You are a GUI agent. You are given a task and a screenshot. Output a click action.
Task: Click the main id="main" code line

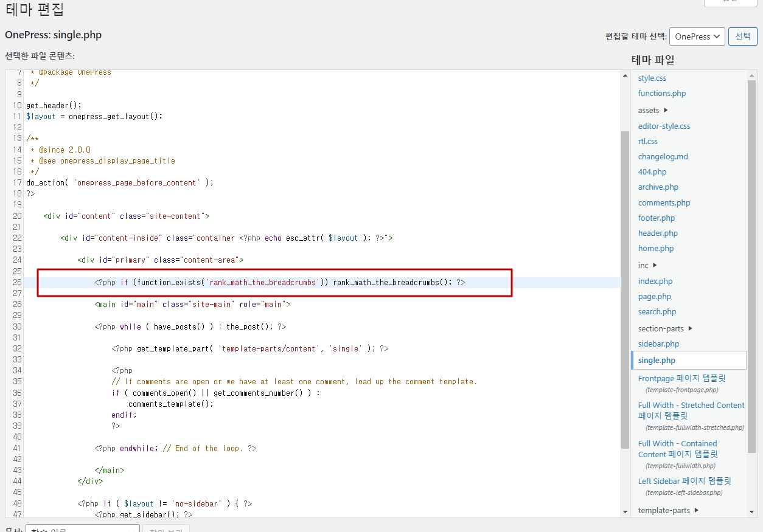click(x=192, y=304)
